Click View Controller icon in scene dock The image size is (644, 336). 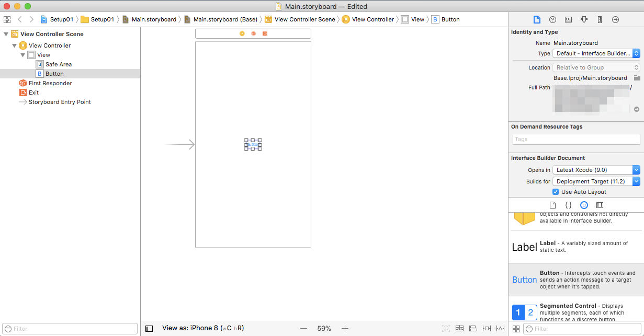[242, 33]
